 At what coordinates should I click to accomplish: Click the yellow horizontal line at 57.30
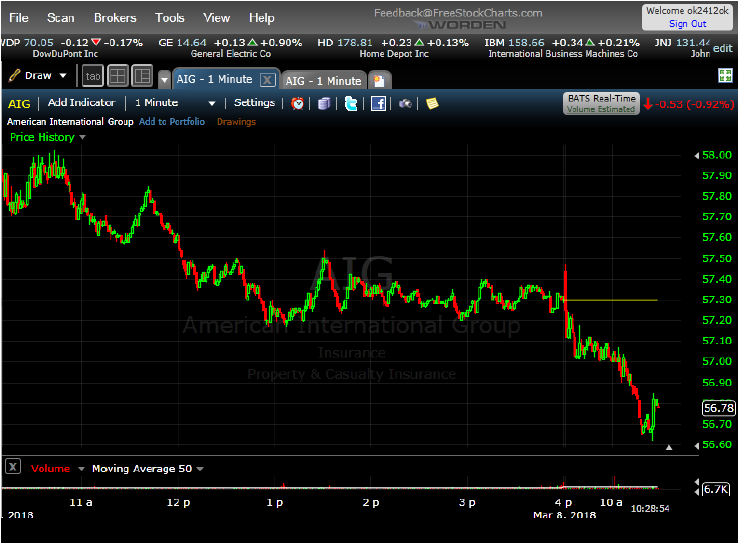coord(611,300)
